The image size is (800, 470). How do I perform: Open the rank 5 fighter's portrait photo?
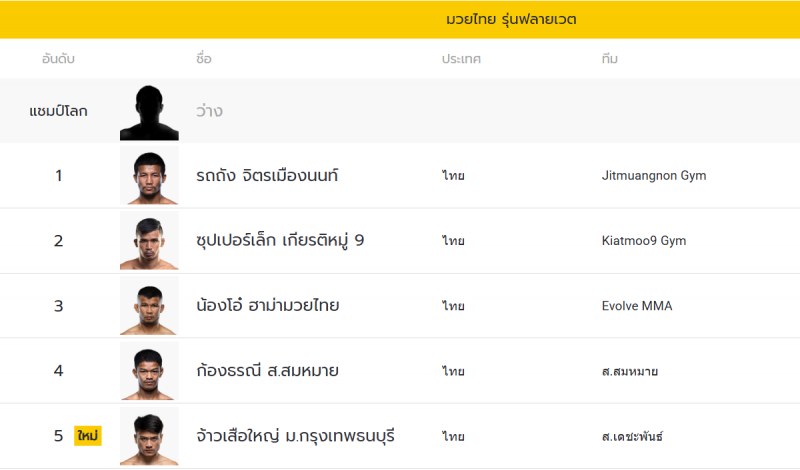[x=149, y=436]
